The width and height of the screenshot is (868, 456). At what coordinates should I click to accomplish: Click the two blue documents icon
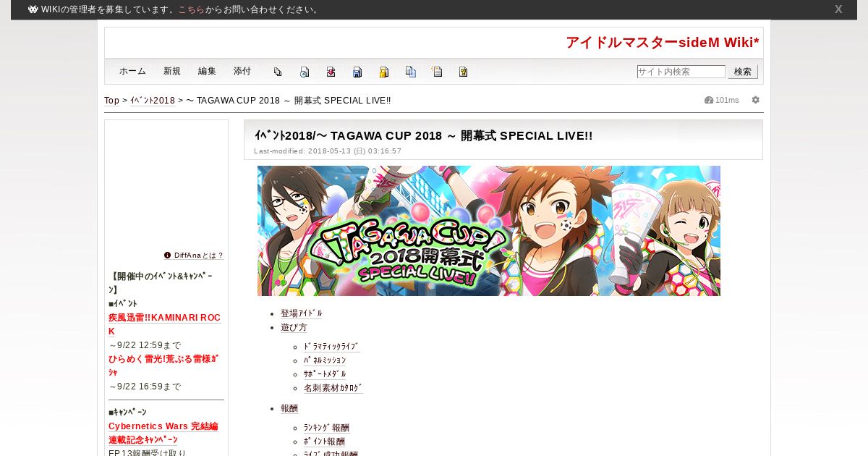411,72
